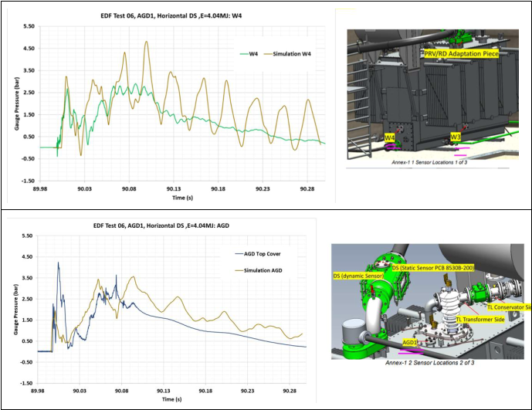The height and width of the screenshot is (410, 532).
Task: Select the TL Conservator Side label
Action: (x=509, y=307)
